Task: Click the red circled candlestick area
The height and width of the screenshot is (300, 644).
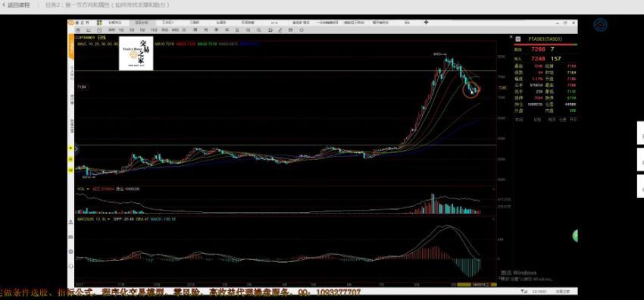Action: (471, 90)
